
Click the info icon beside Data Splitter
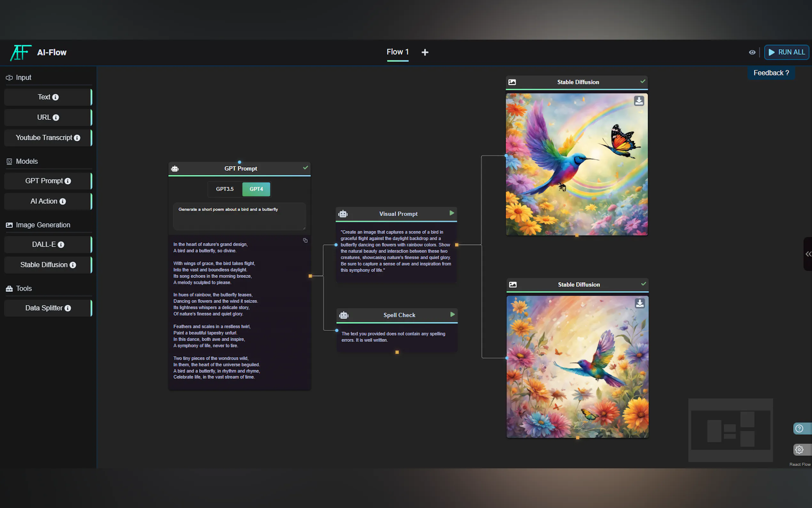click(68, 308)
